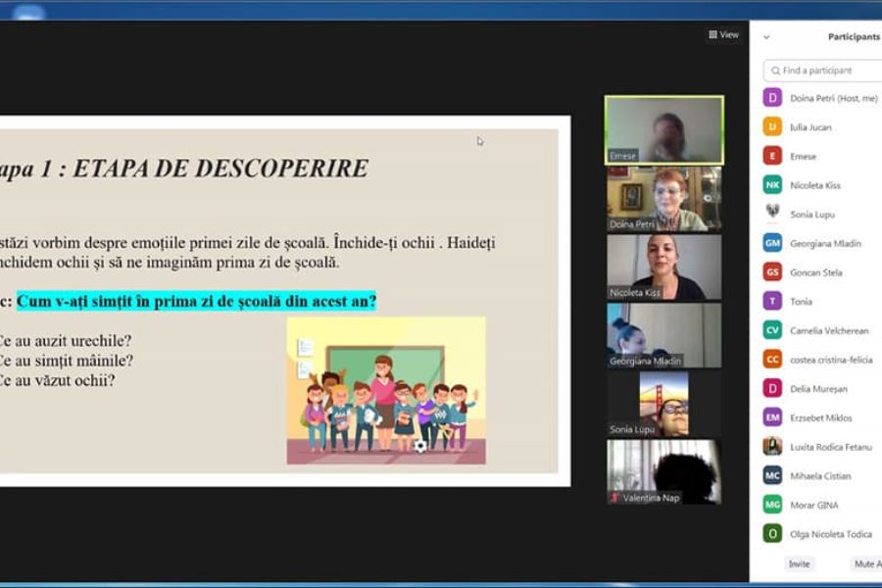This screenshot has height=588, width=882.
Task: Select Olga Nicoleta Todica in the participant list
Action: pyautogui.click(x=829, y=533)
